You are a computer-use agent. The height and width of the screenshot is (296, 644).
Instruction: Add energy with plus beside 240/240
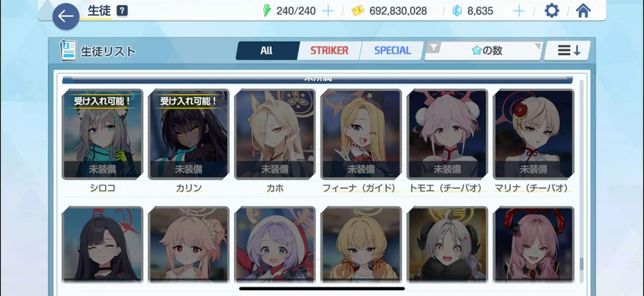click(x=328, y=11)
